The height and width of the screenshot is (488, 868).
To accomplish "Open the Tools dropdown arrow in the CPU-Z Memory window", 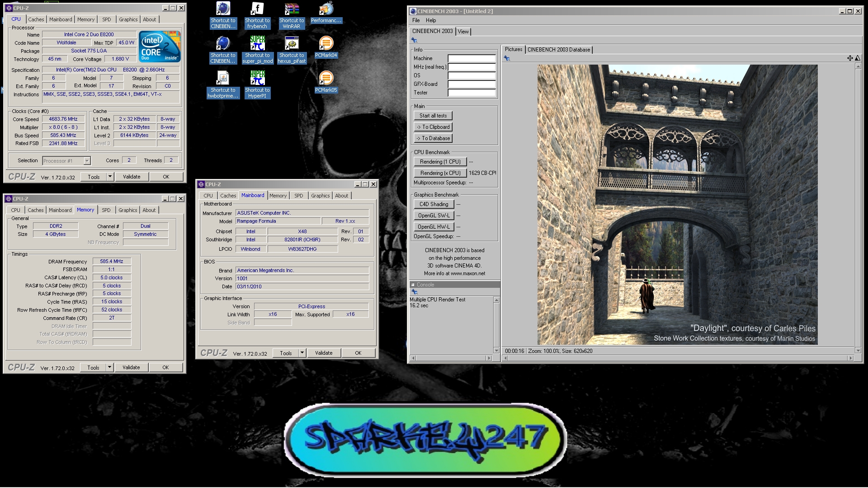I will pos(109,367).
